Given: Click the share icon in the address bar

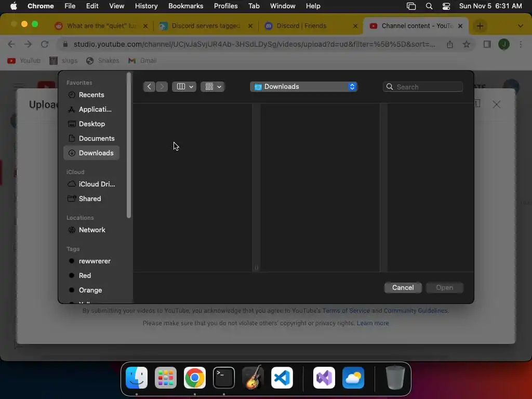Looking at the screenshot, I should [x=450, y=45].
